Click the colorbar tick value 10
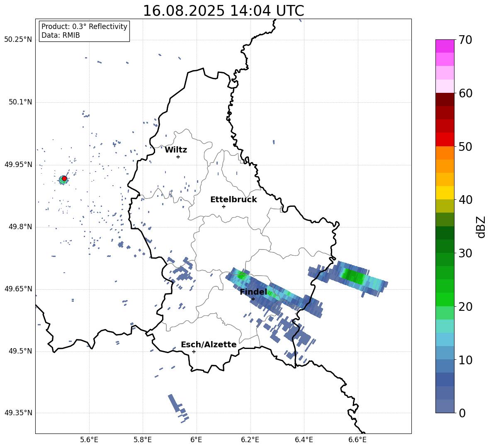Viewport: 491px width, 448px height. 465,360
